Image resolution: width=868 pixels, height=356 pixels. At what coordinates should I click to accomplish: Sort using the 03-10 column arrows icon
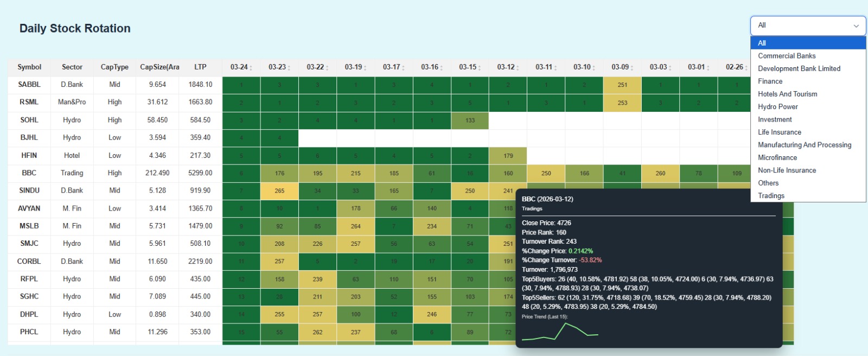(x=593, y=68)
